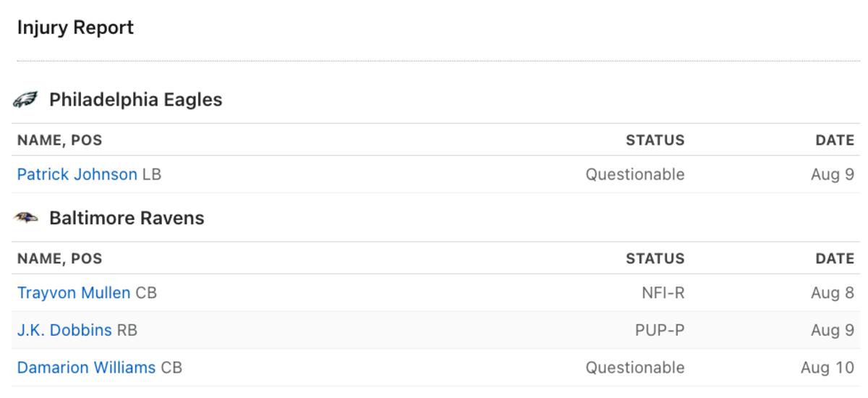Click the Baltimore Ravens team logo
Viewport: 868px width, 398px height.
tap(25, 218)
